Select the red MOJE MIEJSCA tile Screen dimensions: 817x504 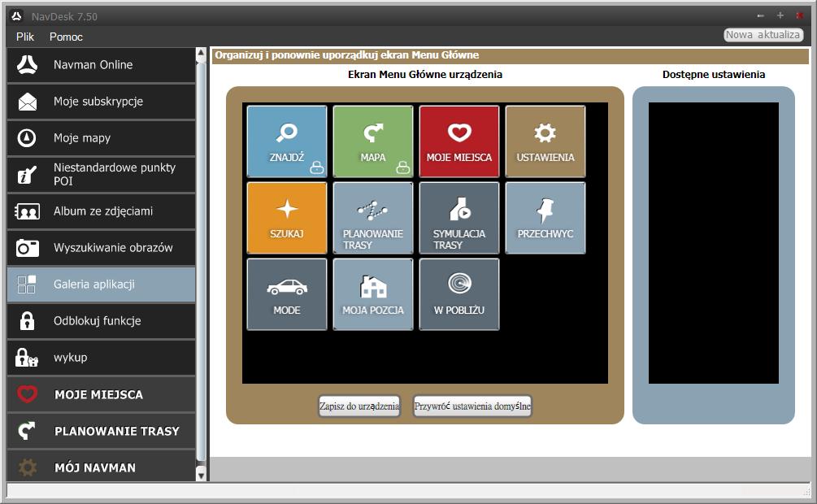pos(459,141)
